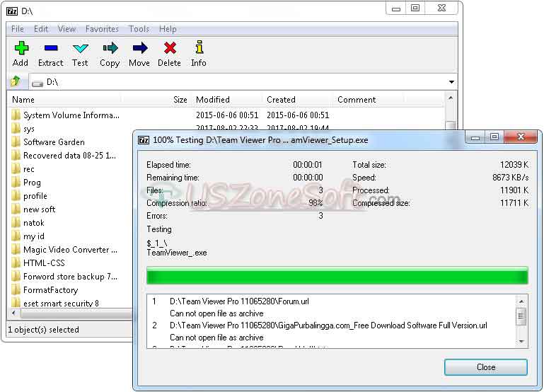Screen dimensions: 544x392
Task: Go up one folder level icon
Action: coord(16,82)
